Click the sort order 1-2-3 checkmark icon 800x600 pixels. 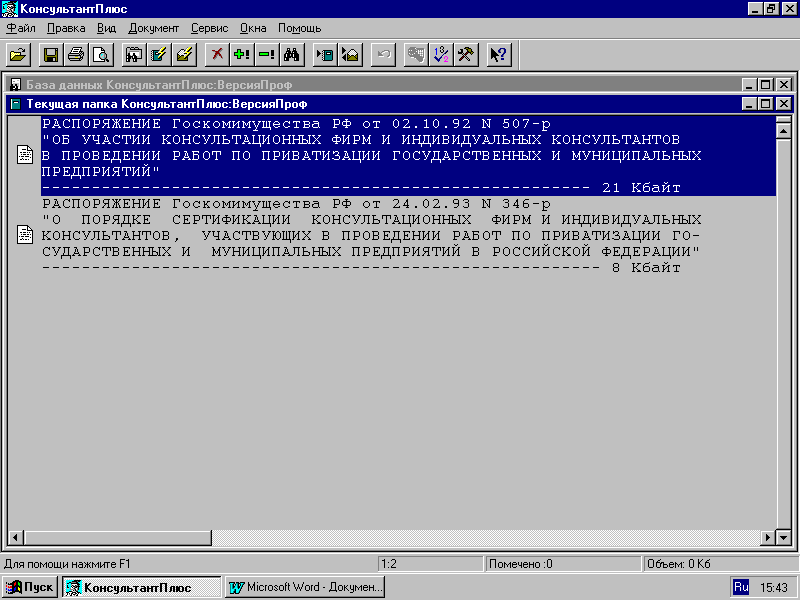click(441, 55)
